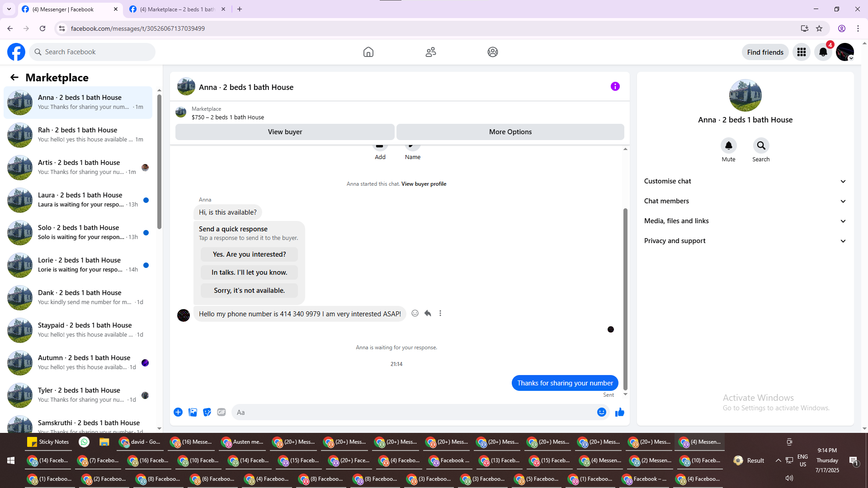Open Laura's 2 beds 1 bath House chat

[78, 200]
